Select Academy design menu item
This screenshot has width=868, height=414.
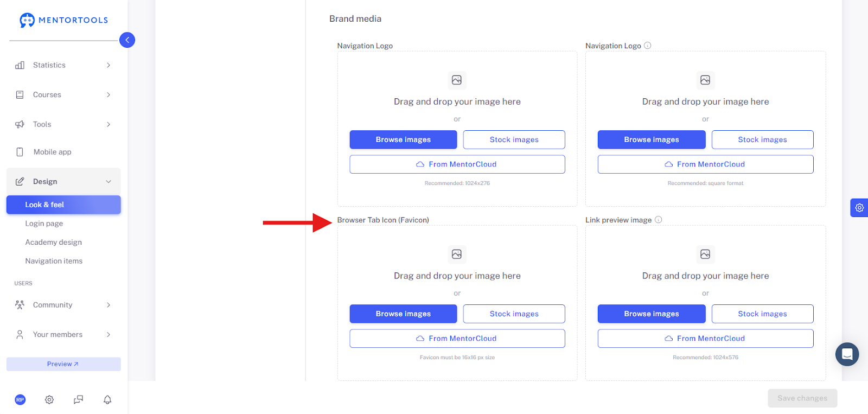point(54,243)
